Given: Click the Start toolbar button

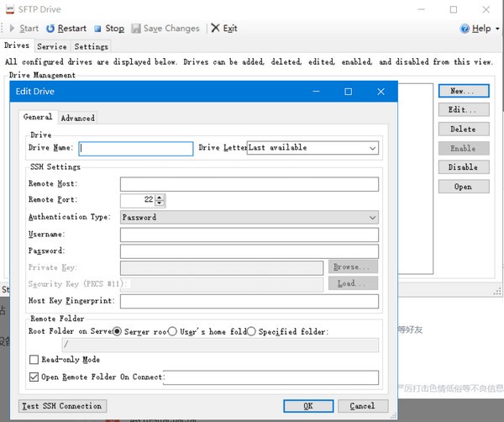Looking at the screenshot, I should (24, 29).
